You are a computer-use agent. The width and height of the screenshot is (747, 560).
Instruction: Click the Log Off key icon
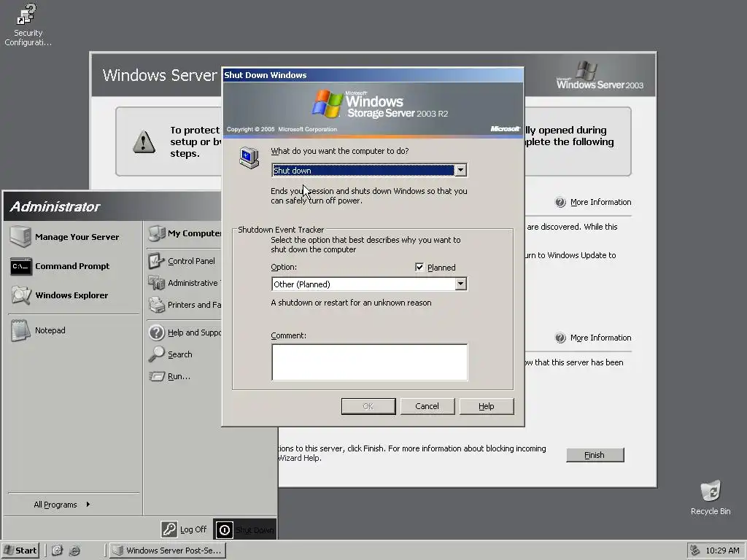point(169,529)
